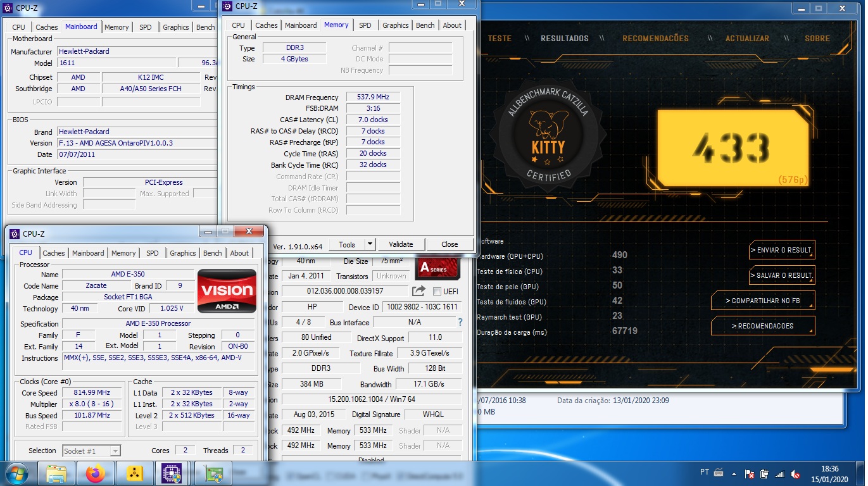
Task: Click the Multiplier value x 8.0 (8 - 16)
Action: 92,404
